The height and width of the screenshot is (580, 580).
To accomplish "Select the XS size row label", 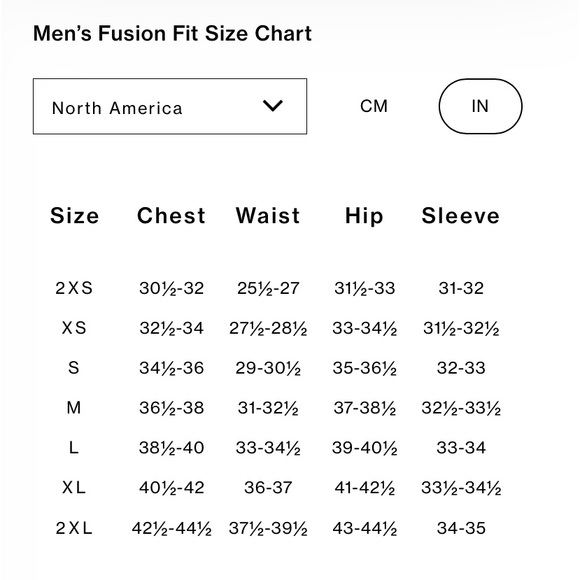I will (74, 328).
